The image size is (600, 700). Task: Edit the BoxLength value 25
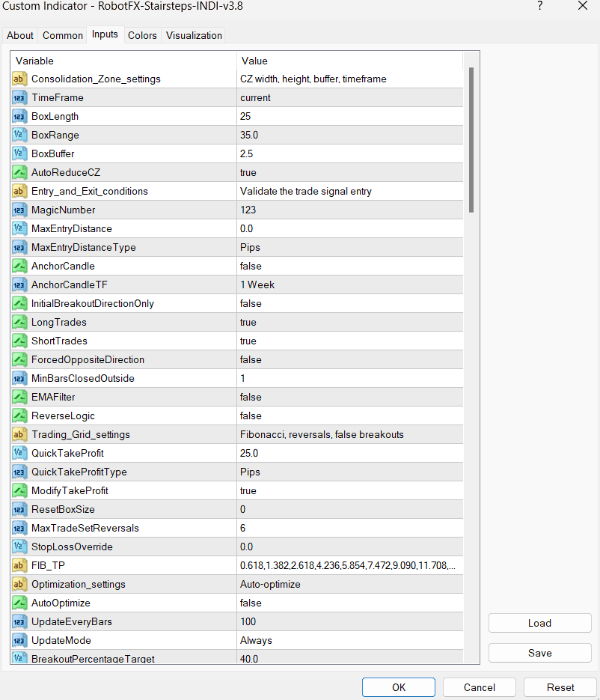[x=350, y=116]
